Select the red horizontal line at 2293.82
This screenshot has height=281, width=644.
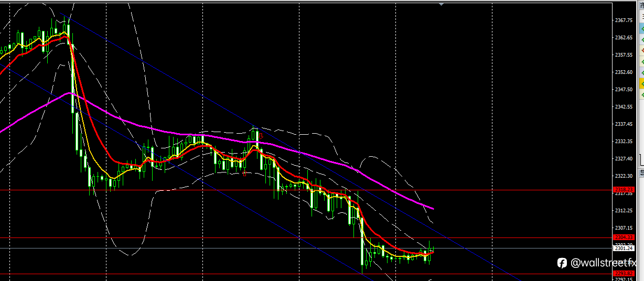click(x=306, y=274)
